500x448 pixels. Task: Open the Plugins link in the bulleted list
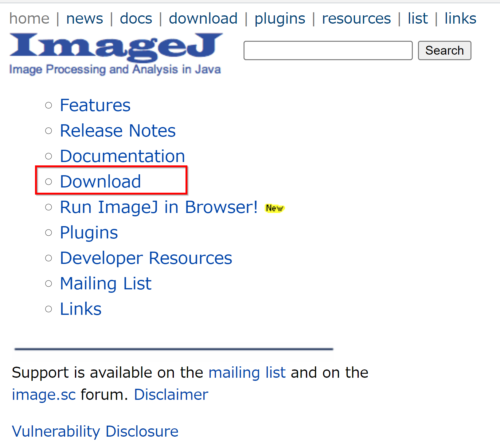coord(89,233)
